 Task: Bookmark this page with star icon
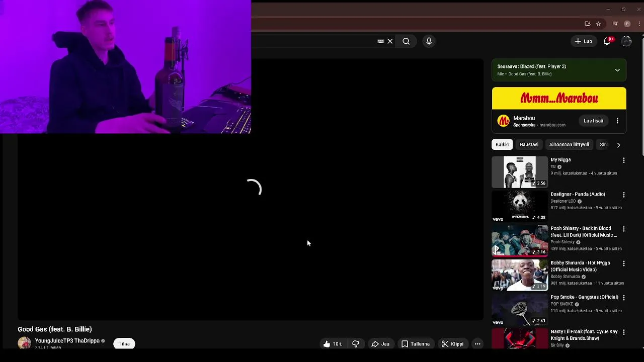(x=598, y=24)
